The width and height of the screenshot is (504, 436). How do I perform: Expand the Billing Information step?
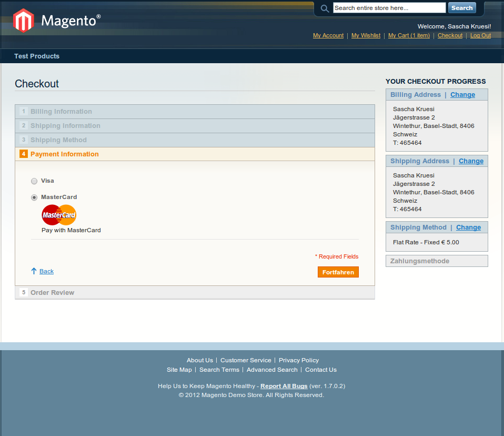tap(61, 112)
